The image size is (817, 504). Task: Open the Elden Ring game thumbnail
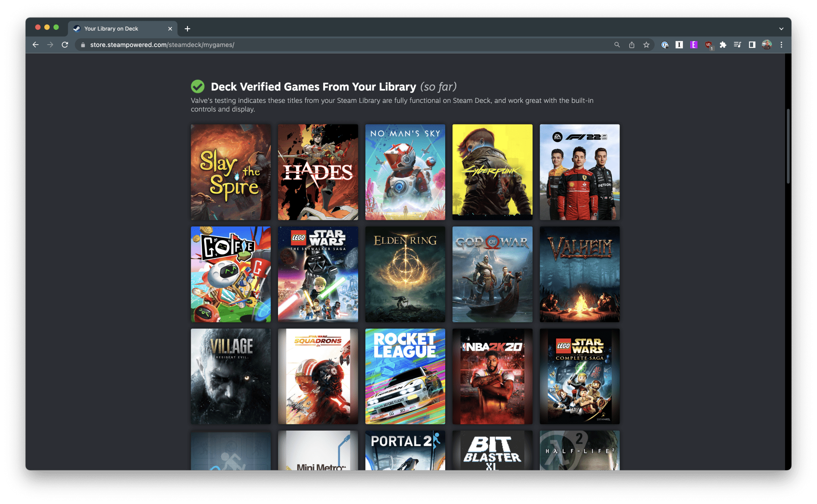pos(405,274)
